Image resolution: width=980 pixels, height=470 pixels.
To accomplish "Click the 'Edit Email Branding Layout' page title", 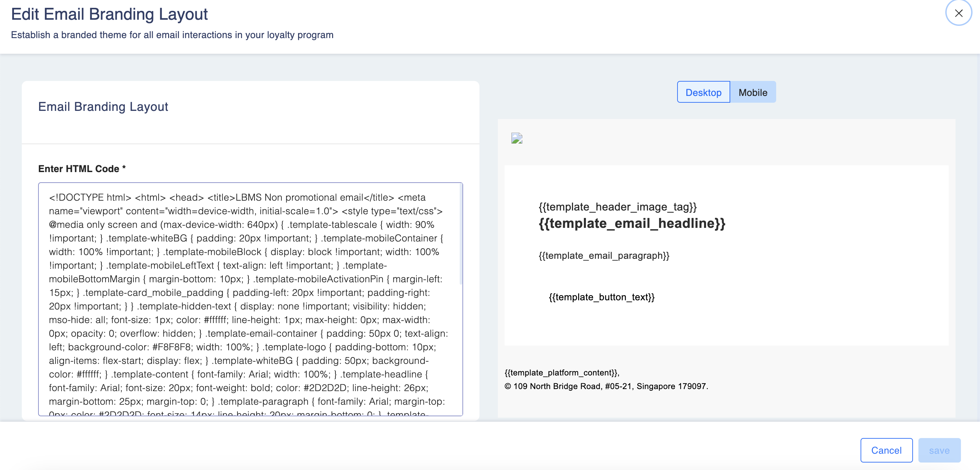I will click(109, 14).
